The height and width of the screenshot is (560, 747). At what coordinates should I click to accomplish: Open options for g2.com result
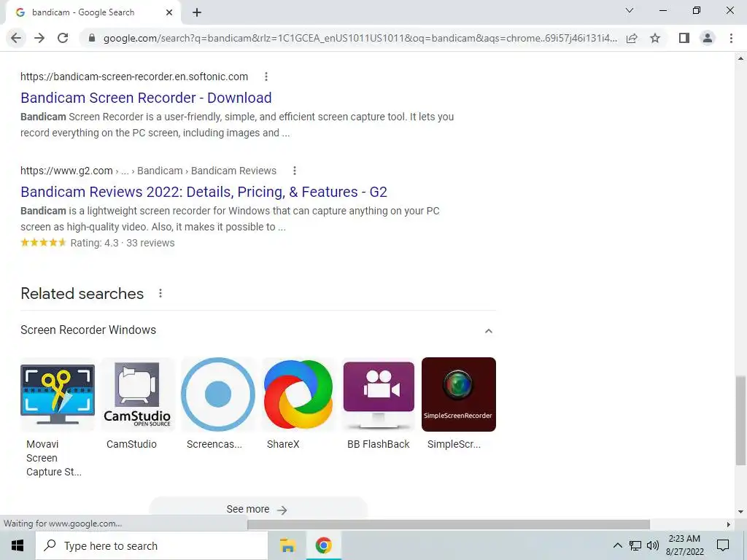tap(295, 171)
